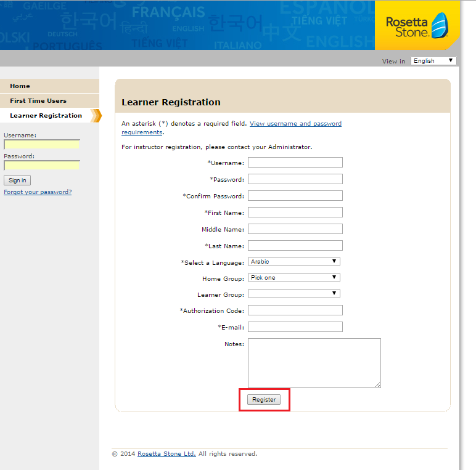Screen dimensions: 476x470
Task: Focus the registration Username field
Action: coord(295,163)
